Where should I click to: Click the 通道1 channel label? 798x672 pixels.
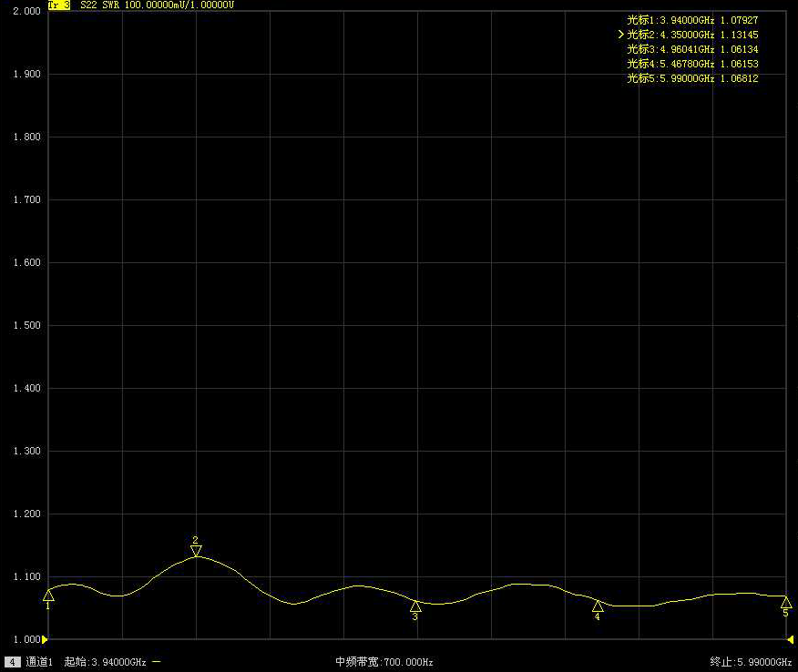[x=39, y=662]
